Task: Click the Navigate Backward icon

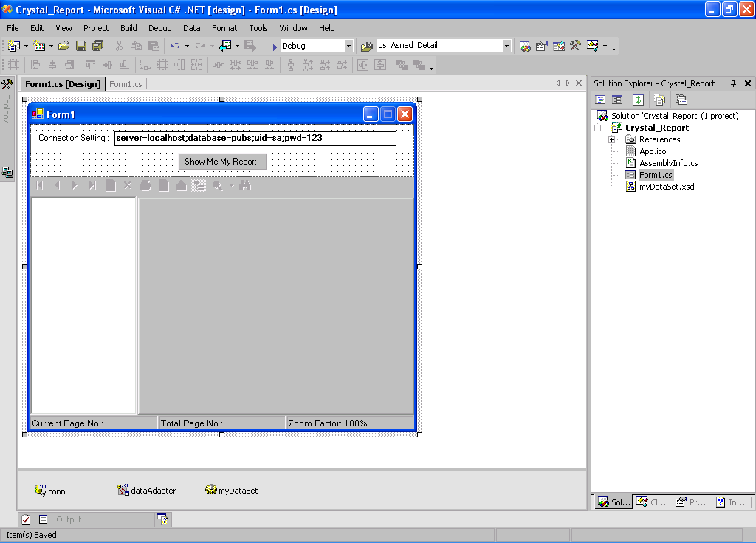Action: [x=225, y=46]
